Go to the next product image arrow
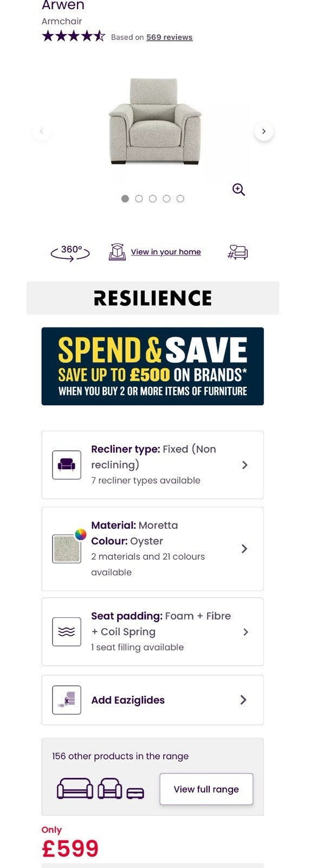The image size is (310, 868). [x=264, y=131]
